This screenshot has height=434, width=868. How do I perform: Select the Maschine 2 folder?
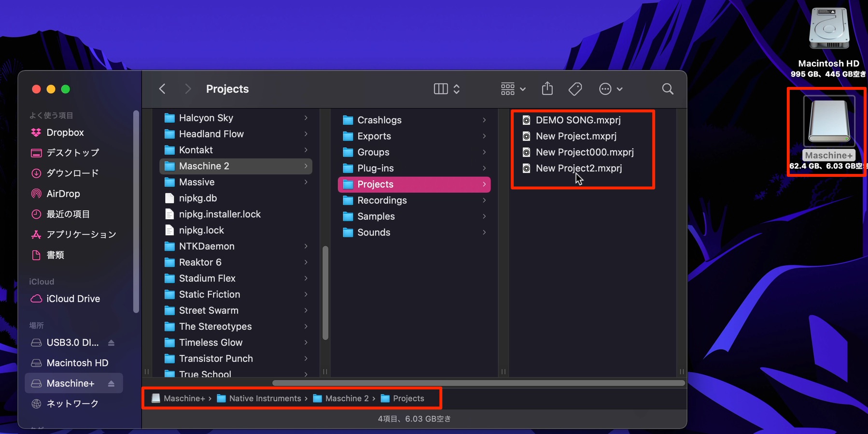(236, 166)
